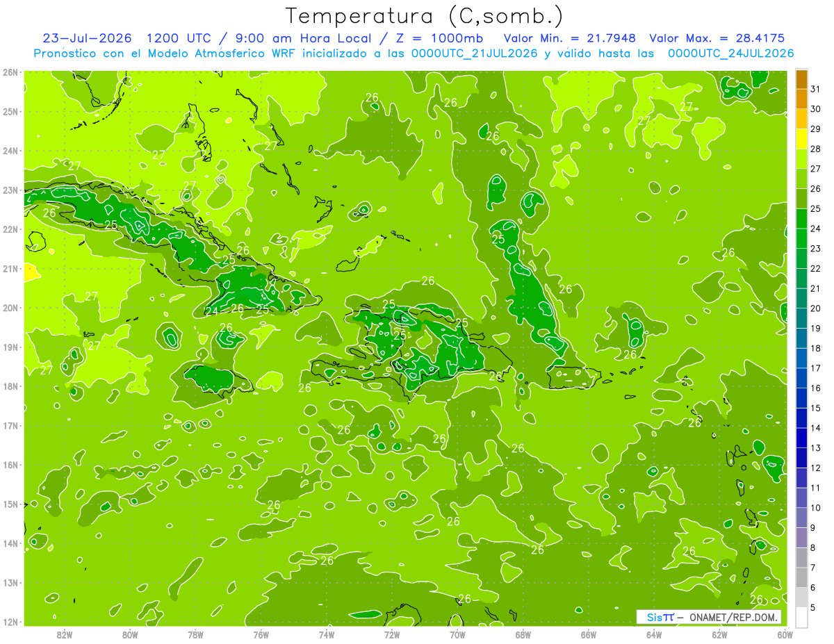Click the '28' label on the color scale
This screenshot has width=834, height=644.
coord(816,149)
